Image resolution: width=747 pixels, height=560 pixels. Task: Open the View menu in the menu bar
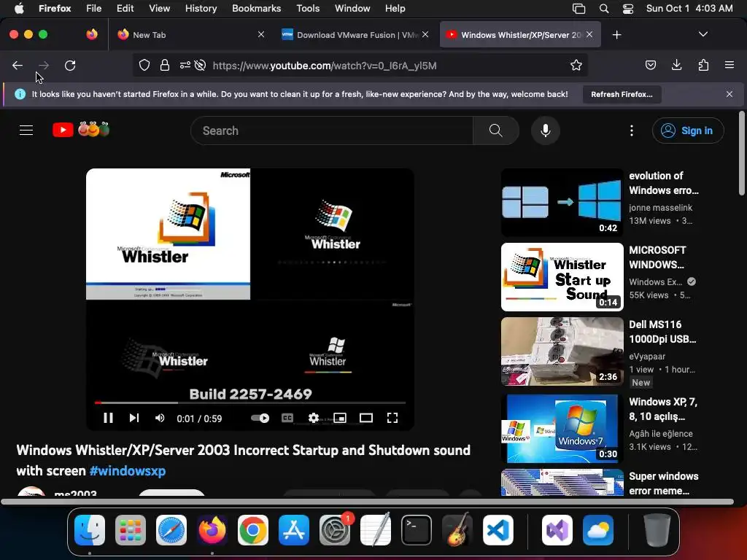[x=159, y=9]
